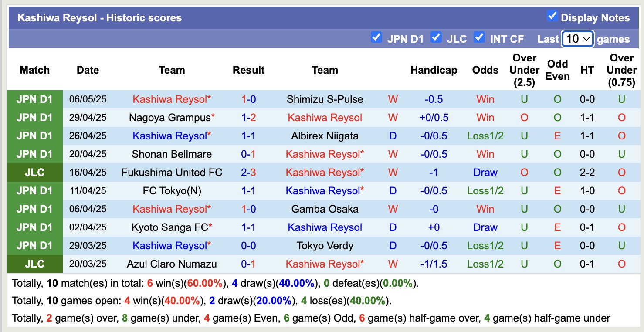Screen dimensions: 644x332
Task: Open the Shimizu S-Pulse team link
Action: (x=325, y=99)
